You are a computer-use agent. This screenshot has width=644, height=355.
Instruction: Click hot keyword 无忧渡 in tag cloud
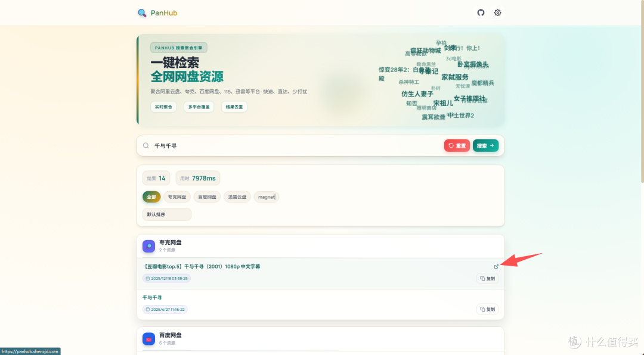[463, 86]
